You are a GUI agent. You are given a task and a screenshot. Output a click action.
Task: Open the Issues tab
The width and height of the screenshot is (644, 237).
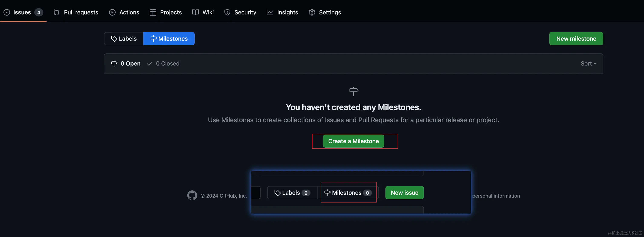23,12
